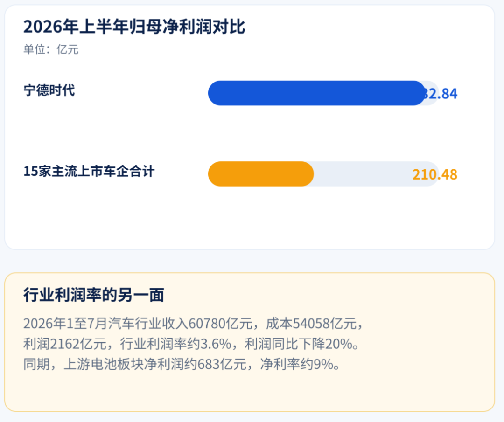Click the text 上游电池板块净利润约683亿元
Viewport: 504px width, 422px height.
click(x=155, y=364)
